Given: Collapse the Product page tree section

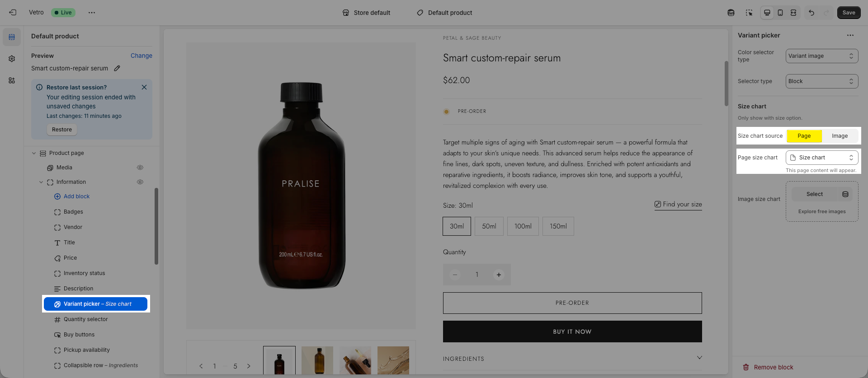Looking at the screenshot, I should pyautogui.click(x=34, y=153).
